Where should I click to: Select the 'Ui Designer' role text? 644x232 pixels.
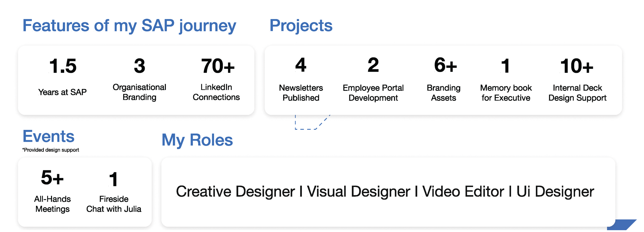(x=555, y=192)
